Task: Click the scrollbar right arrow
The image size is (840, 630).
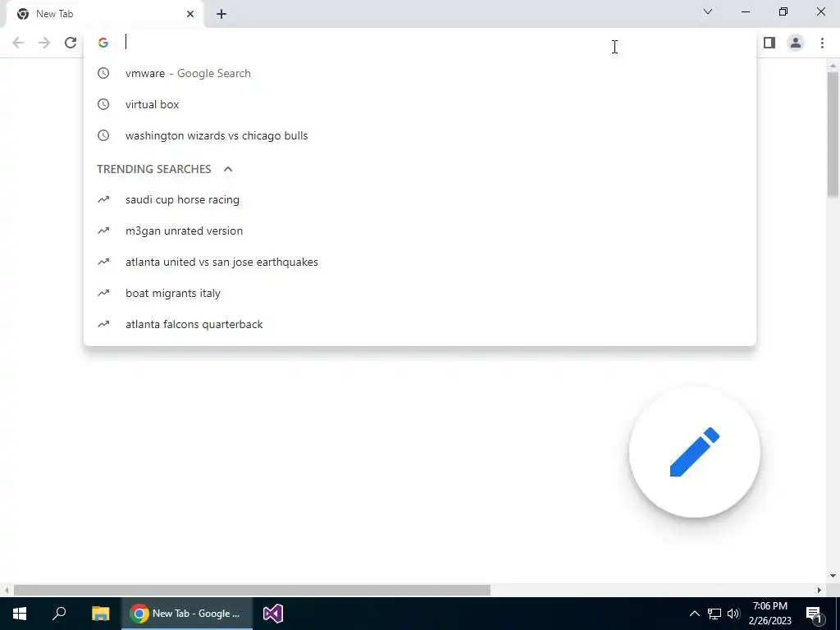Action: (x=819, y=590)
